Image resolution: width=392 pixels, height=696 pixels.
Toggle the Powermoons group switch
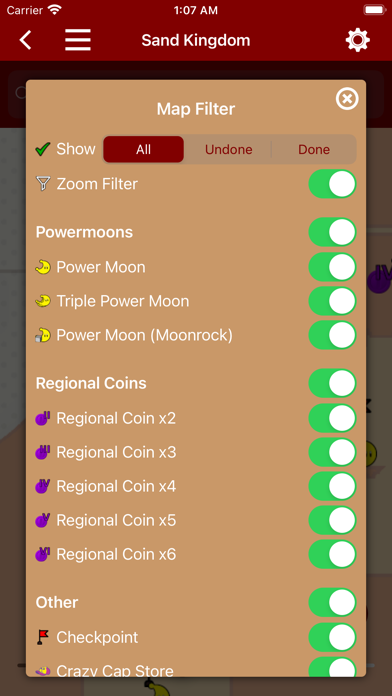333,232
